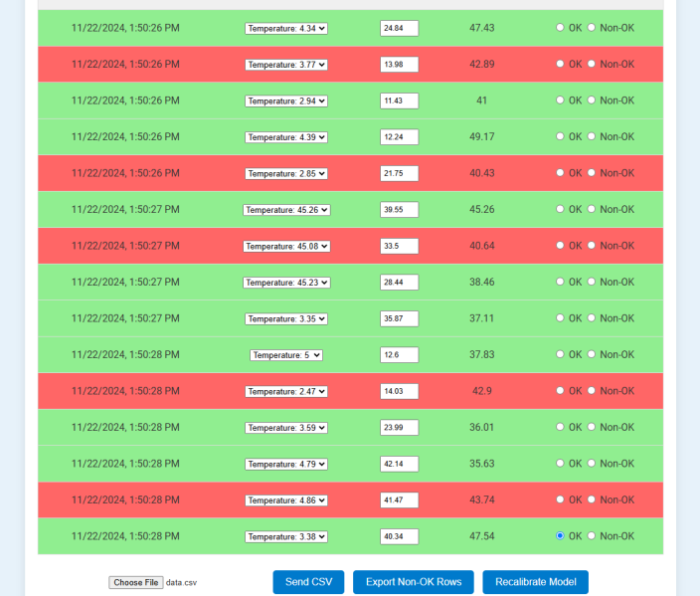Screen dimensions: 700x596
Task: Select OK for the row with value 37.11
Action: tap(561, 318)
